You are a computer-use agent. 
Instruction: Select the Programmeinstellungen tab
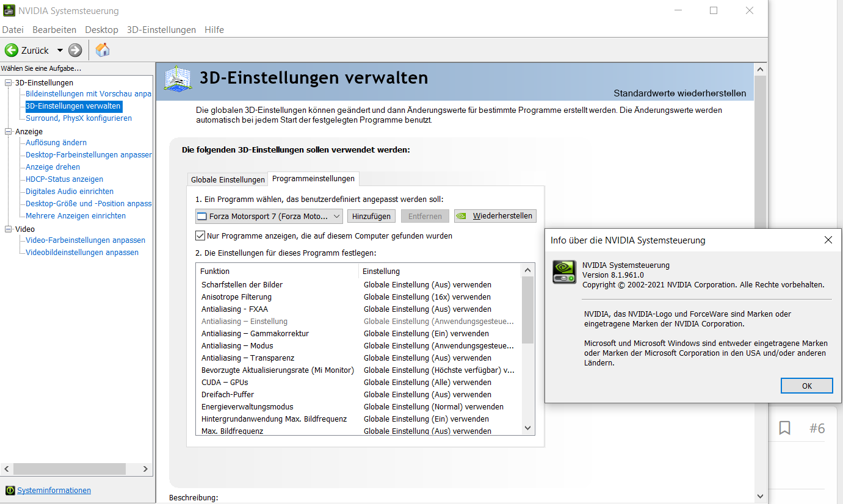click(x=313, y=178)
